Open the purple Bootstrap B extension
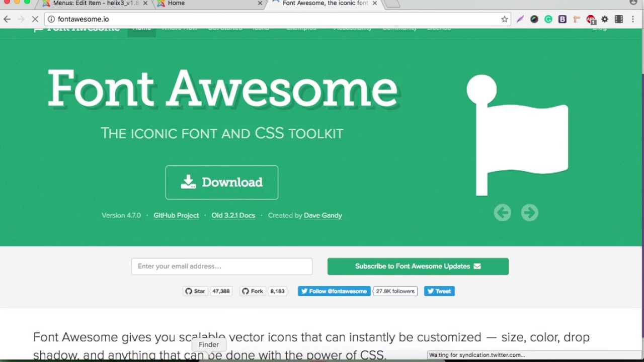644x362 pixels. 562,19
